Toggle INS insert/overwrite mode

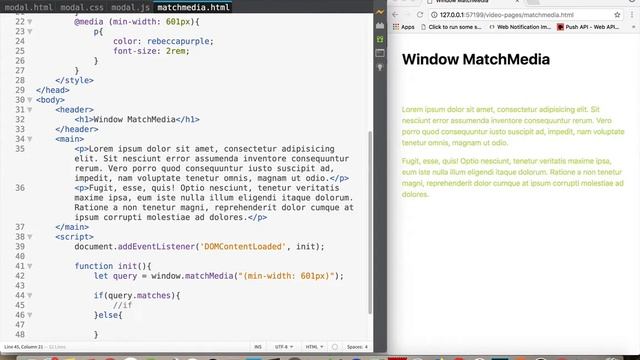click(258, 347)
